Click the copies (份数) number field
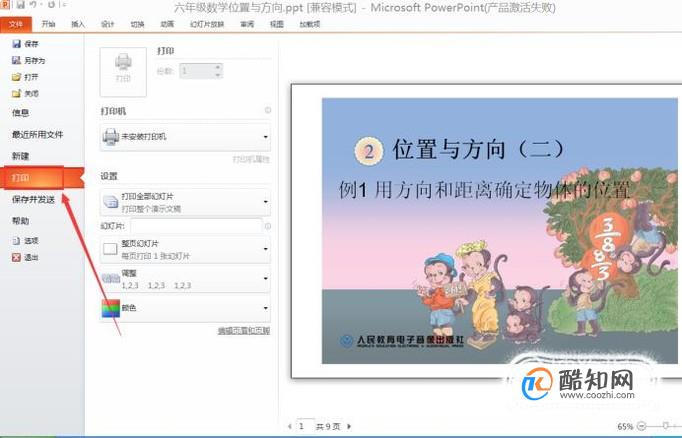 pyautogui.click(x=201, y=71)
